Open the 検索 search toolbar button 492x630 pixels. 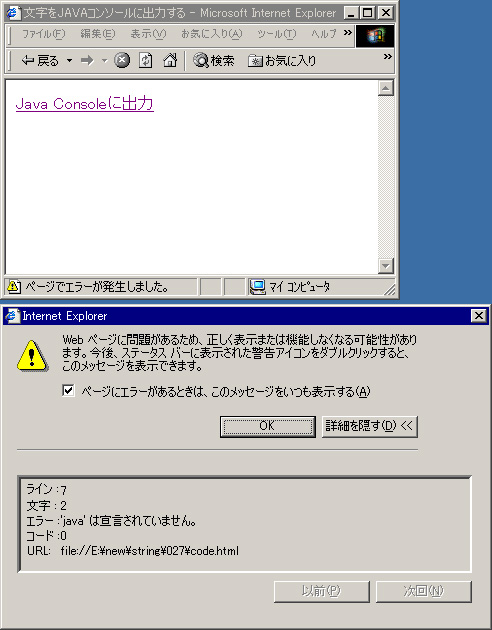pyautogui.click(x=213, y=60)
